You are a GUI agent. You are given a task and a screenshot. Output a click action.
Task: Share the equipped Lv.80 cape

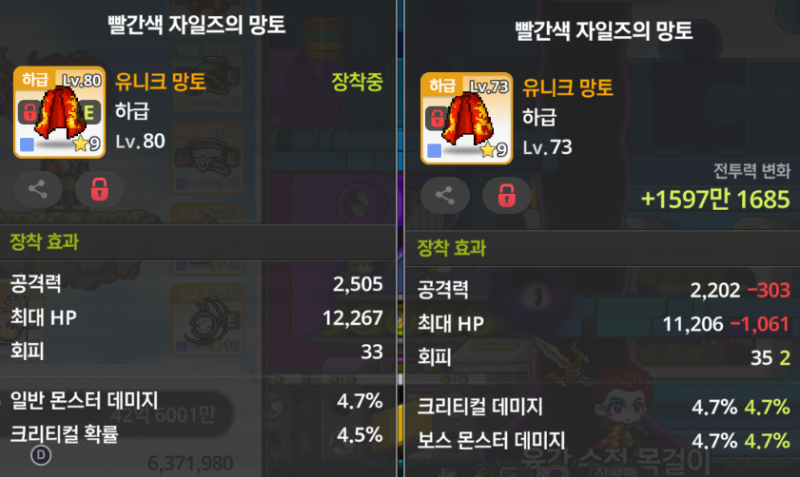38,190
